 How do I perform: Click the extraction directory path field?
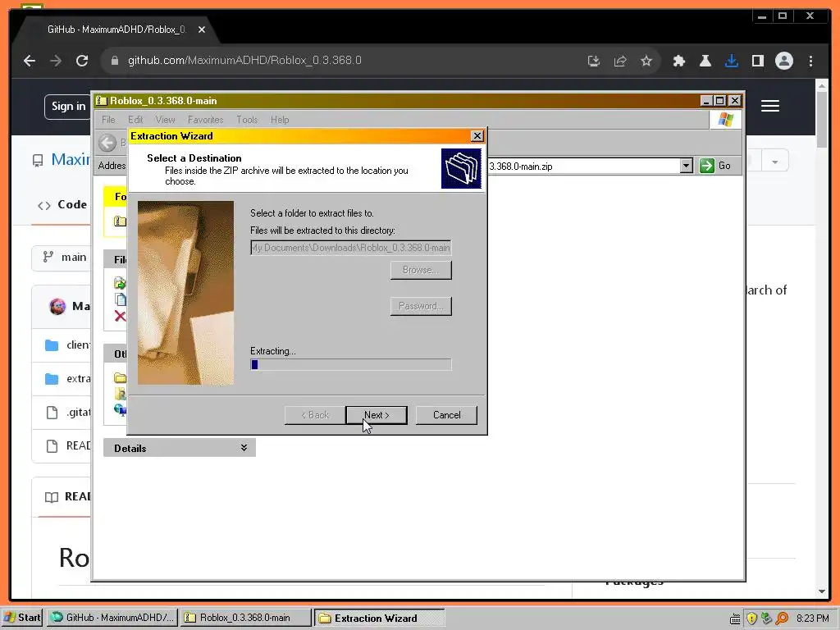tap(351, 248)
